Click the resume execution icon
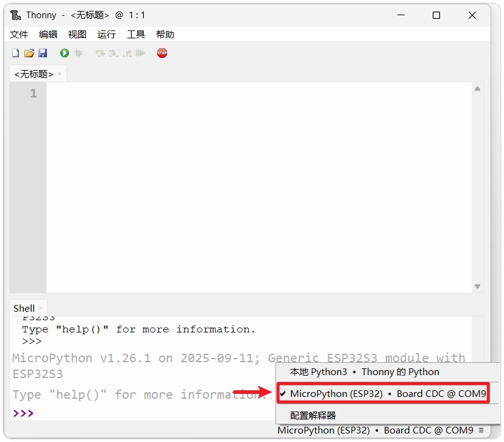This screenshot has height=442, width=504. pos(141,54)
